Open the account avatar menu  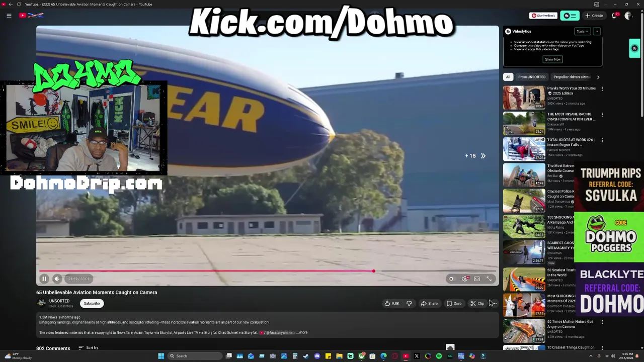tap(628, 16)
